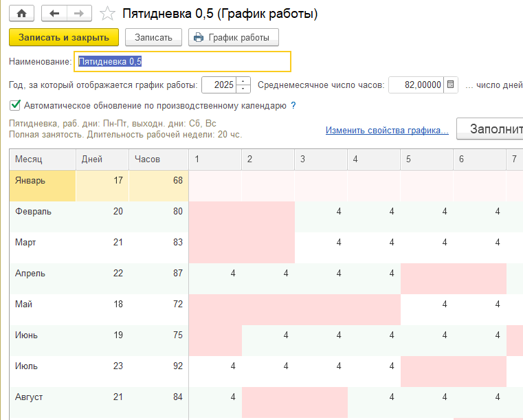Select July day 4 cell
Image resolution: width=523 pixels, height=420 pixels.
pyautogui.click(x=374, y=372)
